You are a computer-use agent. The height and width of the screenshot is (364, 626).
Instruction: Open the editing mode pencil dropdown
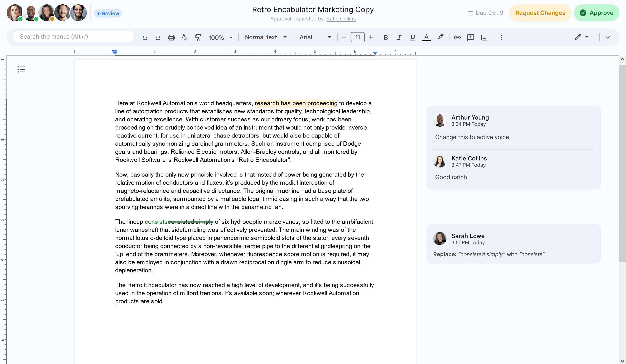click(x=582, y=37)
